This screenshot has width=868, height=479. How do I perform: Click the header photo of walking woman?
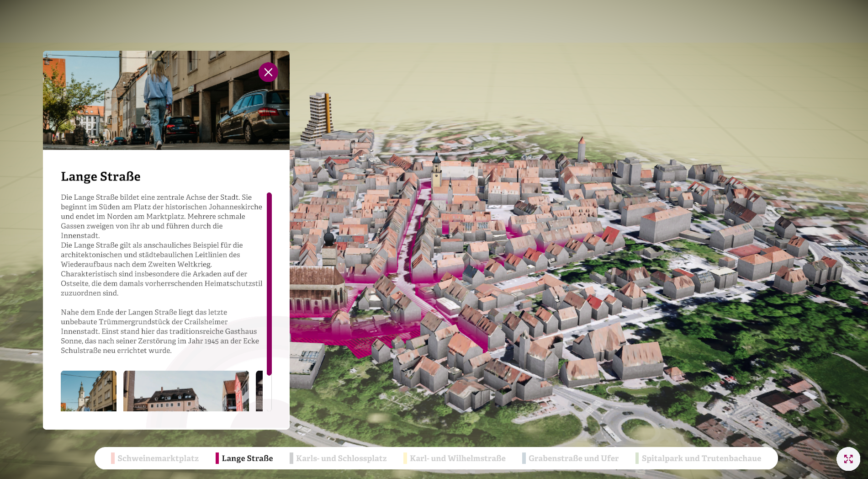coord(166,101)
